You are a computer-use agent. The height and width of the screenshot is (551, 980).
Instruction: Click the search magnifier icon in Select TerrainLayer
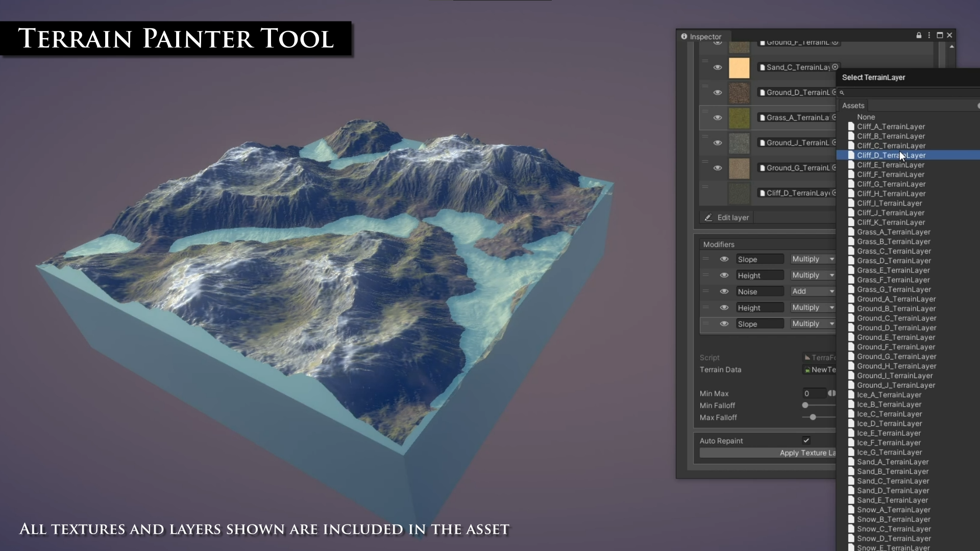coord(842,92)
